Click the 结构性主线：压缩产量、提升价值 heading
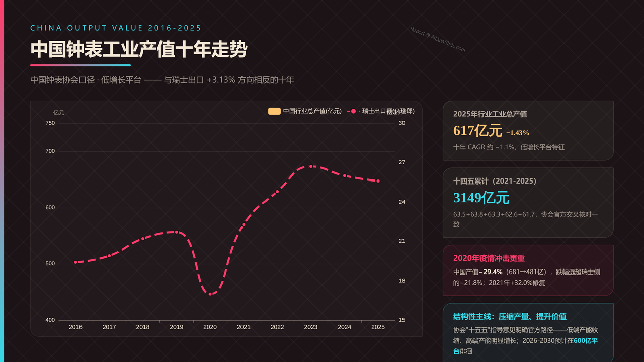 click(510, 317)
